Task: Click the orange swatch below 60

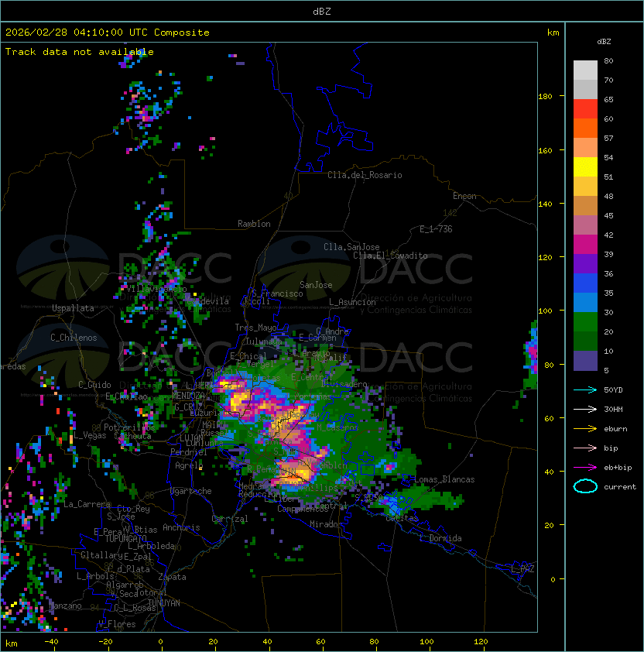Action: (x=585, y=128)
